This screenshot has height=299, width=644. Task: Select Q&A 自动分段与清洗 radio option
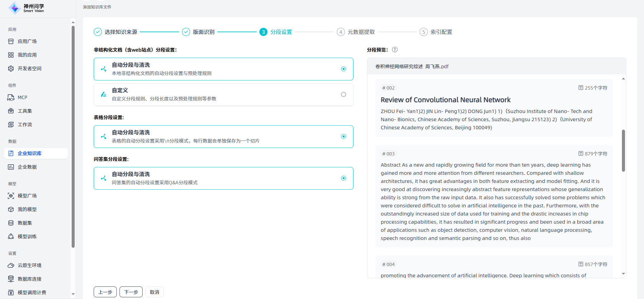pyautogui.click(x=344, y=178)
